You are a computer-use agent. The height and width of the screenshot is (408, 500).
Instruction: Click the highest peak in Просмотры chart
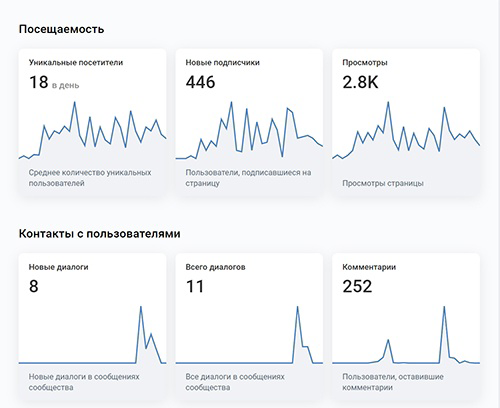(x=388, y=102)
